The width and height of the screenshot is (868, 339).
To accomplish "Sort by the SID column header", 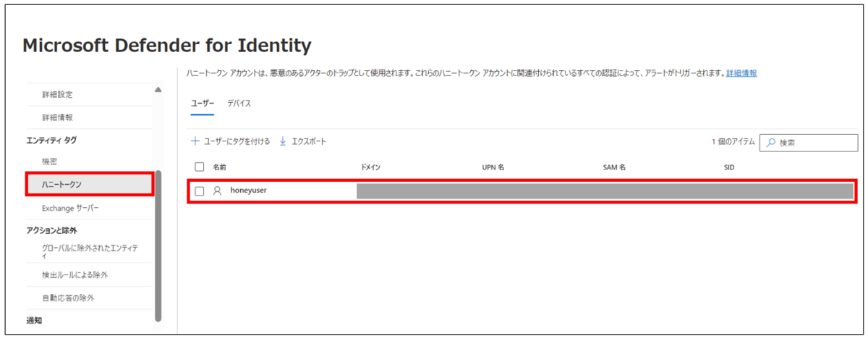I will 729,167.
